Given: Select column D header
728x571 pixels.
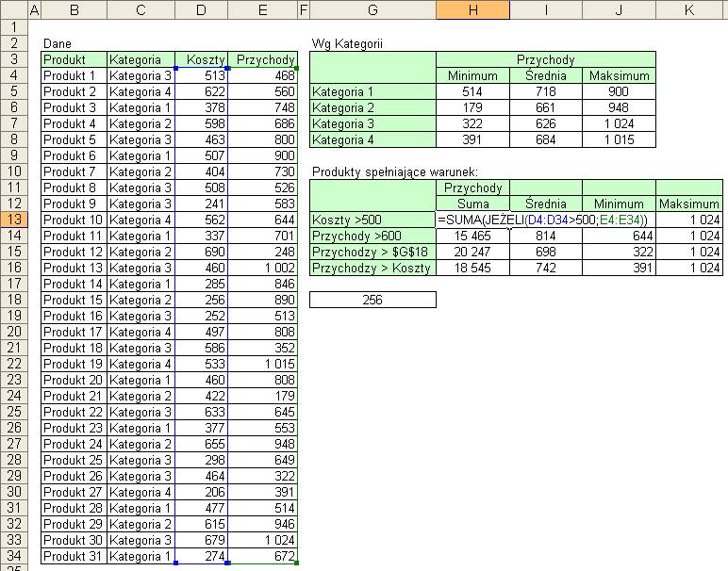Looking at the screenshot, I should [x=201, y=9].
